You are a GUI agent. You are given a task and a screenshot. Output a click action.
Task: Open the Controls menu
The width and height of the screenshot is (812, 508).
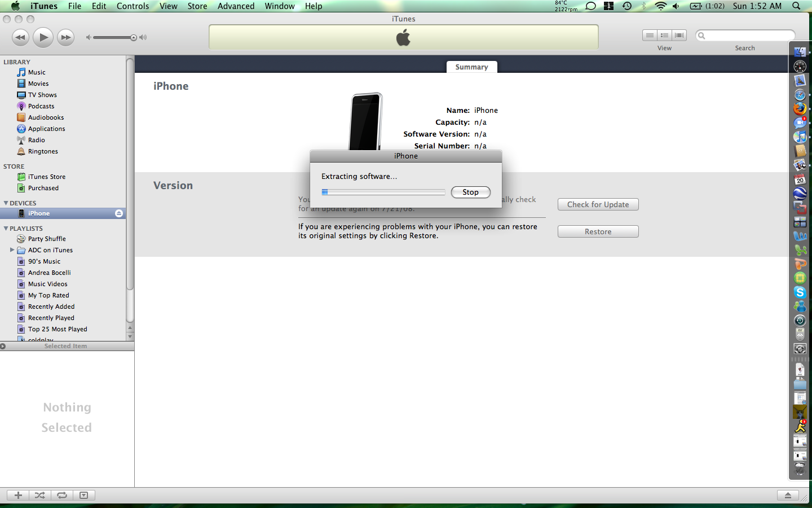[133, 6]
